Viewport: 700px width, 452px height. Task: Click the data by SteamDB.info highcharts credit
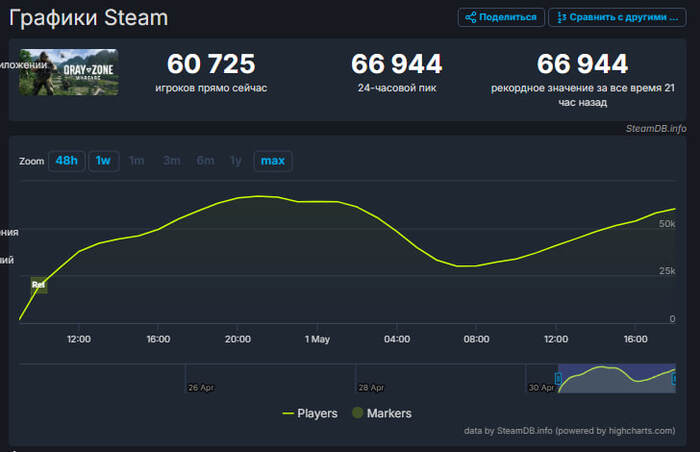tap(569, 431)
